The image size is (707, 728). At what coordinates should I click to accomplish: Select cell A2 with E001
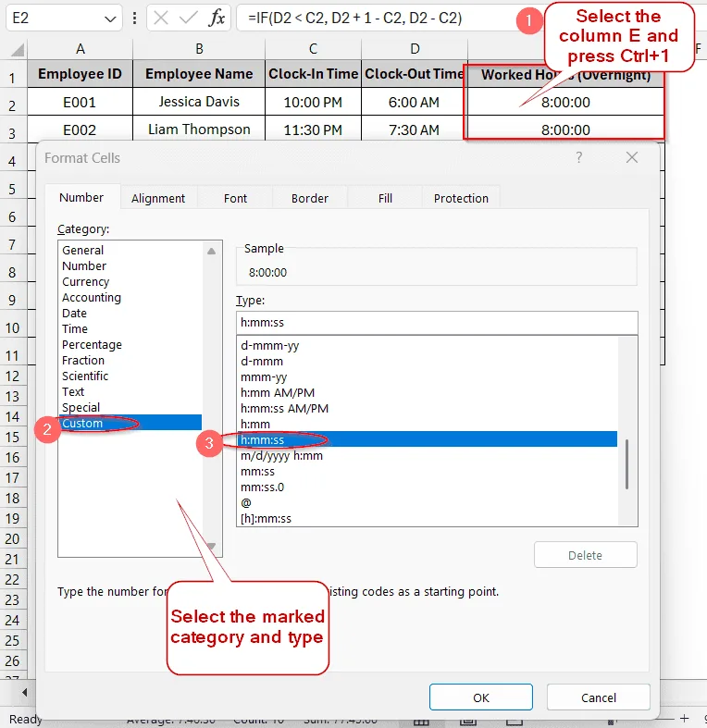(x=80, y=102)
